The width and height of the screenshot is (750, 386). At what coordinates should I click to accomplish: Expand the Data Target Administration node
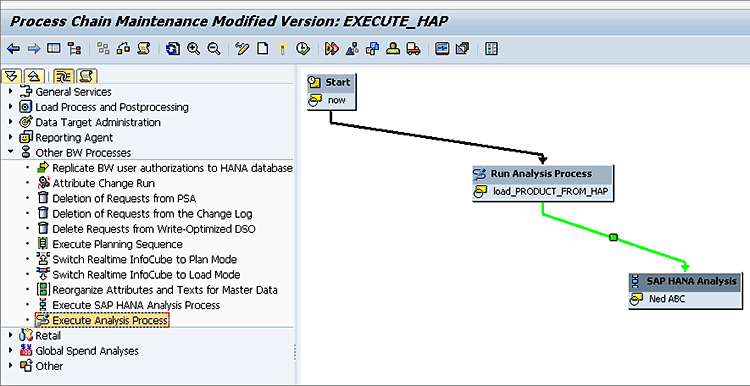11,122
